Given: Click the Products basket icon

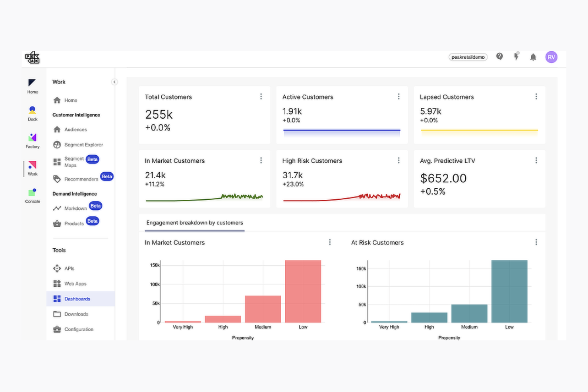Looking at the screenshot, I should pyautogui.click(x=57, y=224).
